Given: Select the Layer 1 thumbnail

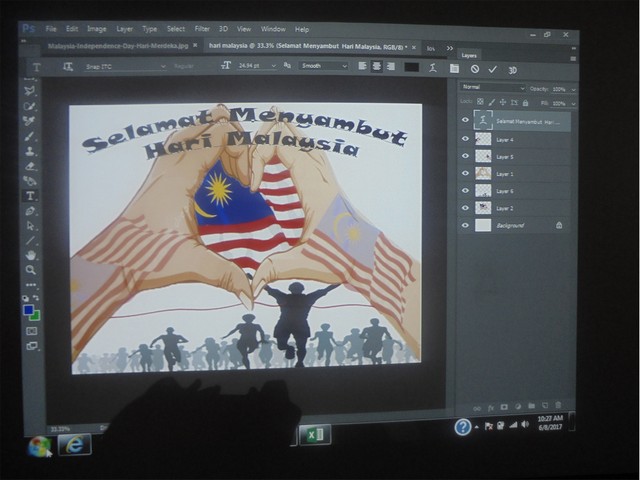Looking at the screenshot, I should coord(483,174).
